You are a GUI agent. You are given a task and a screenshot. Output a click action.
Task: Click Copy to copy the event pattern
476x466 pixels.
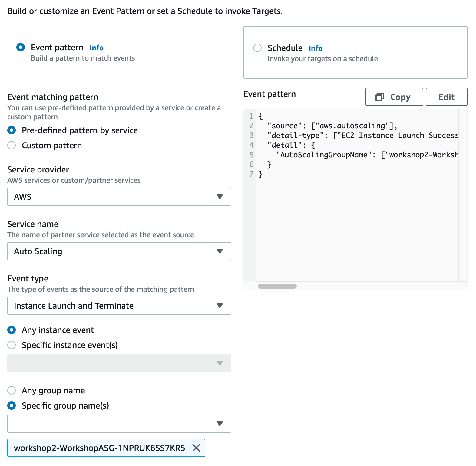[394, 97]
